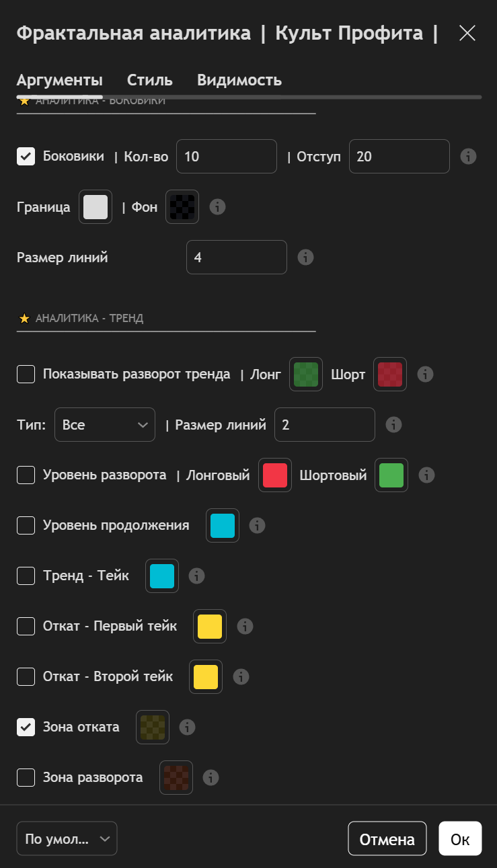This screenshot has height=868, width=497.
Task: Switch to the Стиль tab
Action: (x=150, y=81)
